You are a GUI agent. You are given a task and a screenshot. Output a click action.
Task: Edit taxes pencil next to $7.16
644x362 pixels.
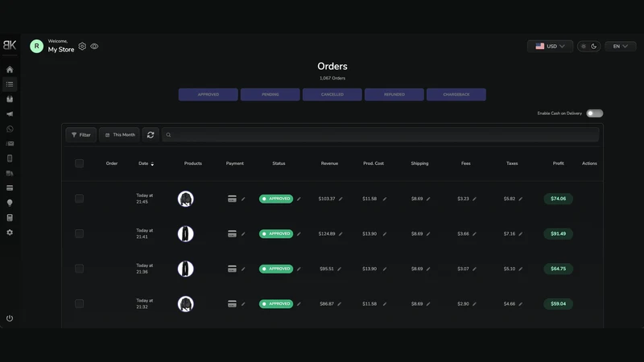click(520, 234)
